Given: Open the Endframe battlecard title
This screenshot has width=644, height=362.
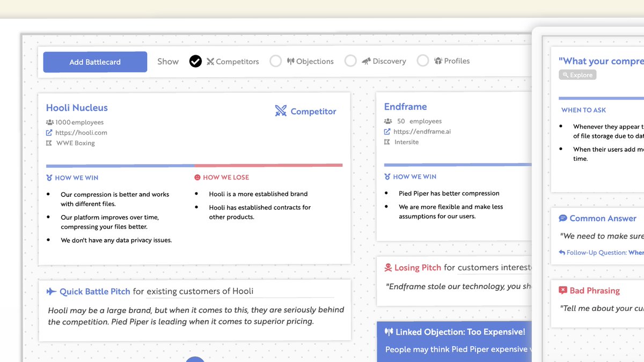Looking at the screenshot, I should point(405,107).
